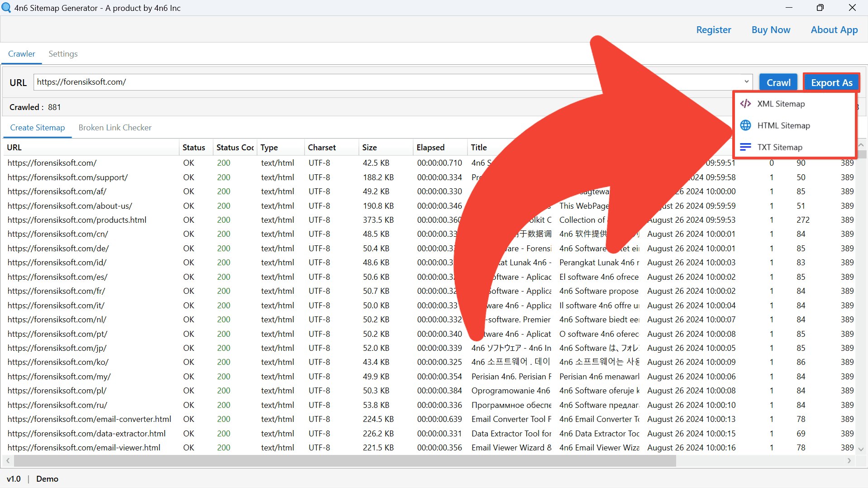Click the 272 value in products row
Screen dimensions: 868x488
click(x=803, y=220)
